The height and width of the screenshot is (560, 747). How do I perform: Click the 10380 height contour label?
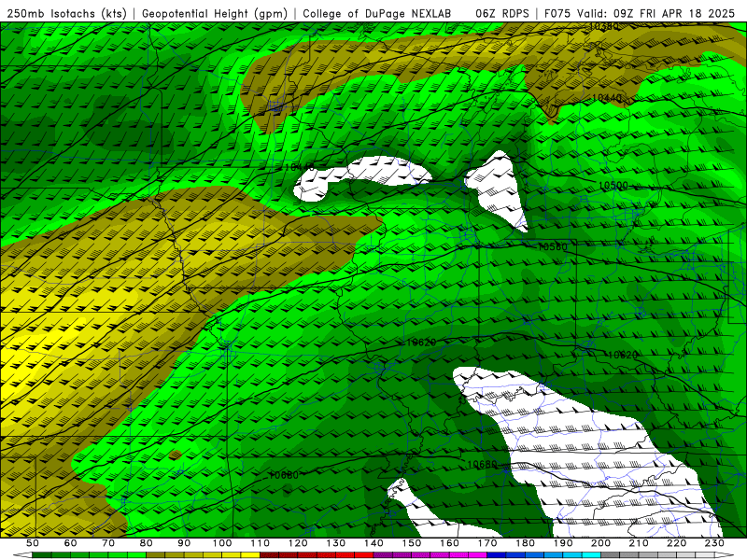(604, 26)
